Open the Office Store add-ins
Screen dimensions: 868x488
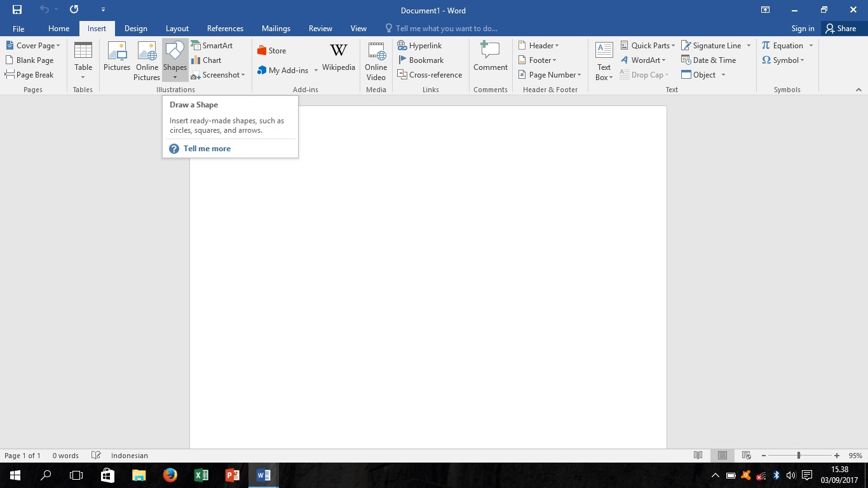(271, 51)
